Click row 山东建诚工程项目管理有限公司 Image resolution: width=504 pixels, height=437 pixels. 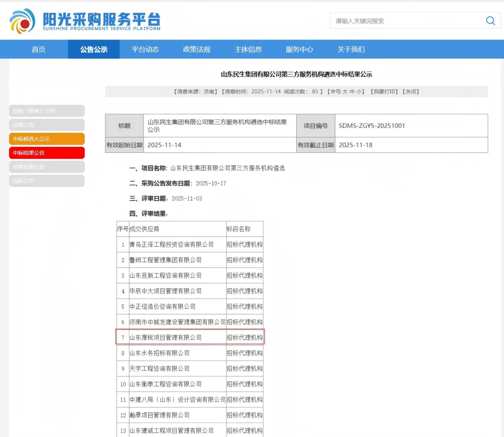(x=190, y=430)
